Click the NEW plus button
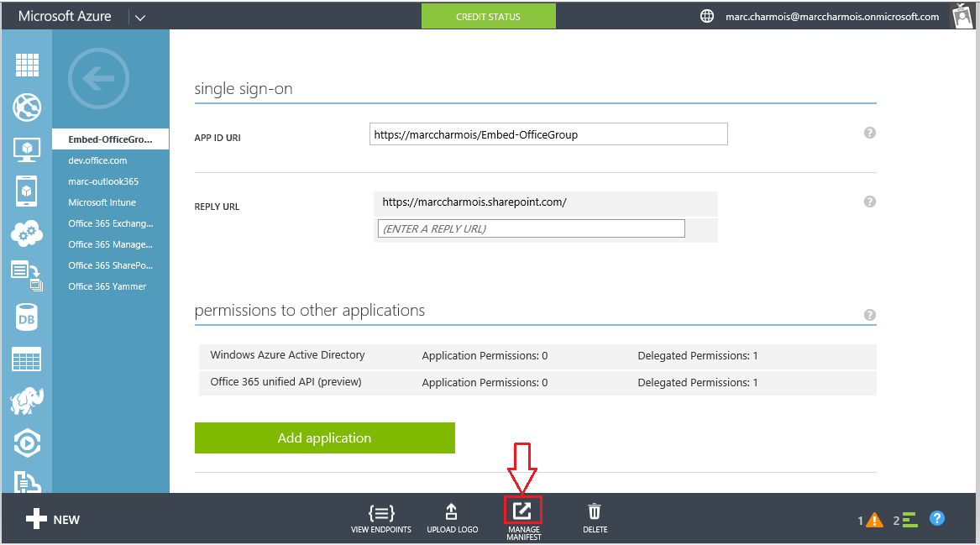 [x=53, y=519]
